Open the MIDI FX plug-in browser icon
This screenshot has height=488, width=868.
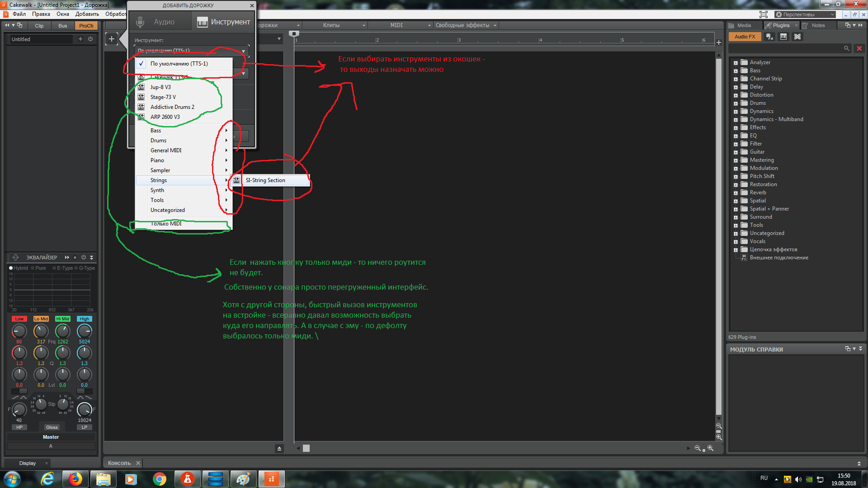click(769, 37)
